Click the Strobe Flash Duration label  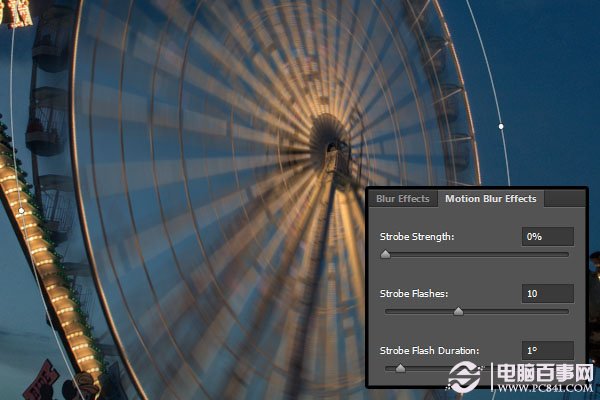click(x=429, y=351)
